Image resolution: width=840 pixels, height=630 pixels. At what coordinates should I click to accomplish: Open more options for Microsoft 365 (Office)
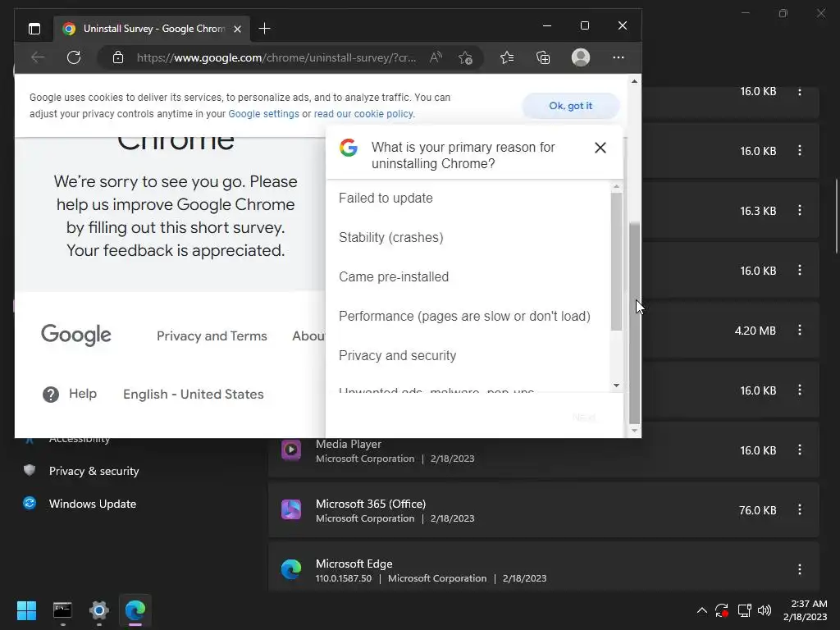tap(799, 509)
